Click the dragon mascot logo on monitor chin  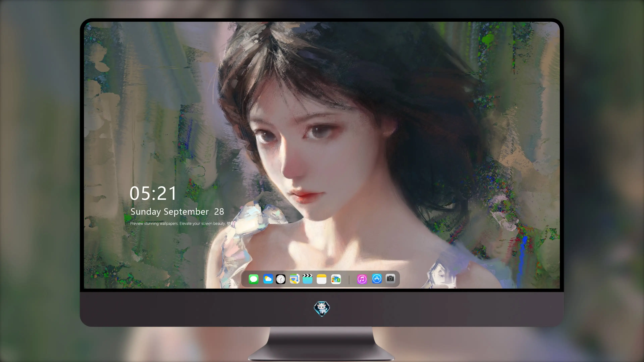[x=322, y=309]
